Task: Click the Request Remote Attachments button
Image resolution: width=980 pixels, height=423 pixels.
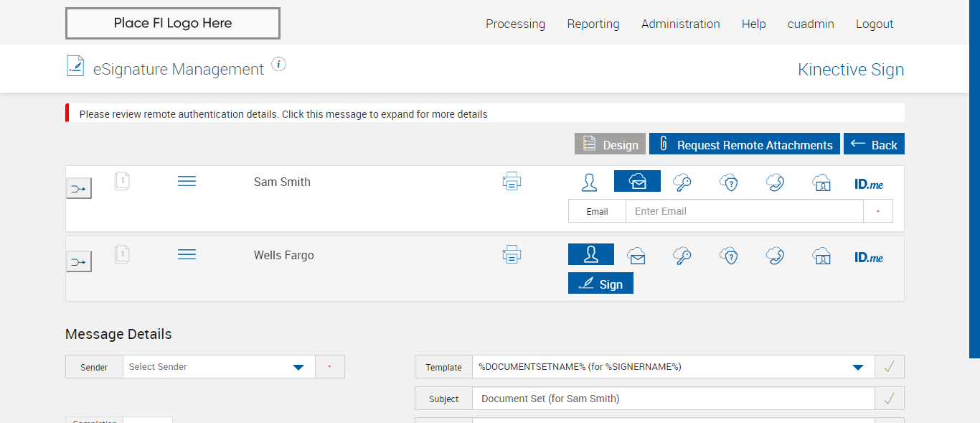Action: coord(745,144)
